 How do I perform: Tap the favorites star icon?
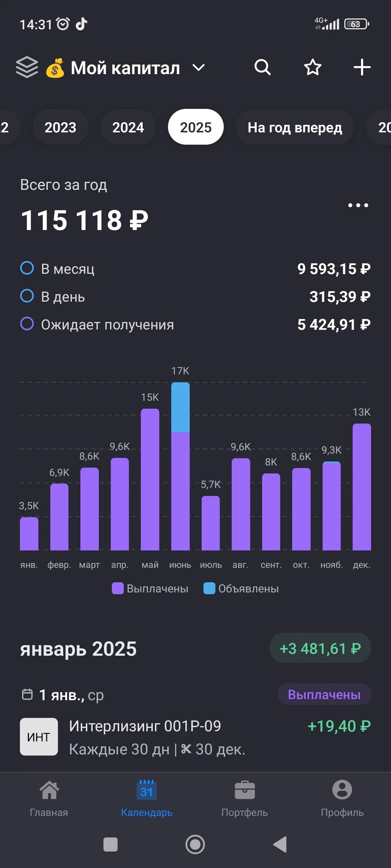[x=312, y=67]
